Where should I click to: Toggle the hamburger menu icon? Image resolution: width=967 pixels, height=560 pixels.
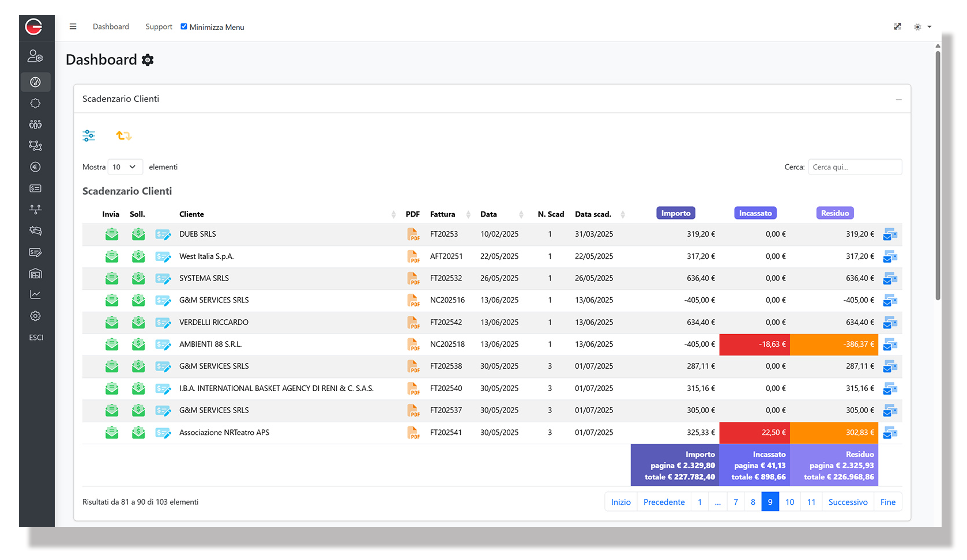73,27
